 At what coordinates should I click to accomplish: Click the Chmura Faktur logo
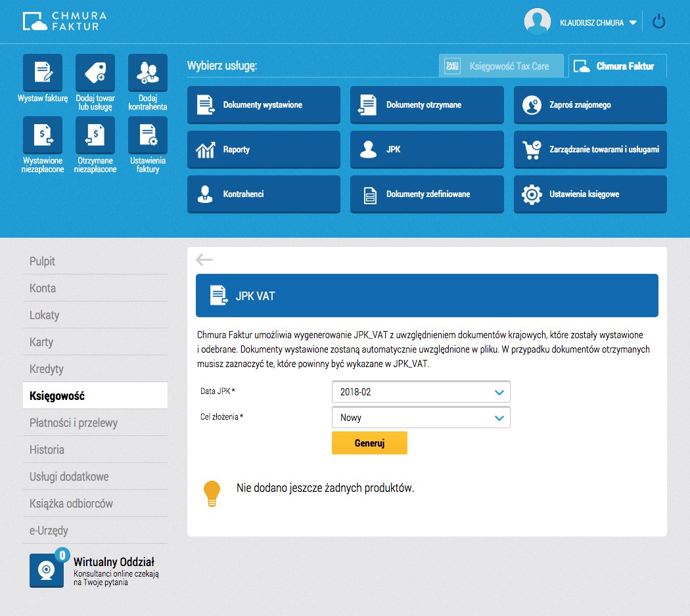click(x=64, y=21)
